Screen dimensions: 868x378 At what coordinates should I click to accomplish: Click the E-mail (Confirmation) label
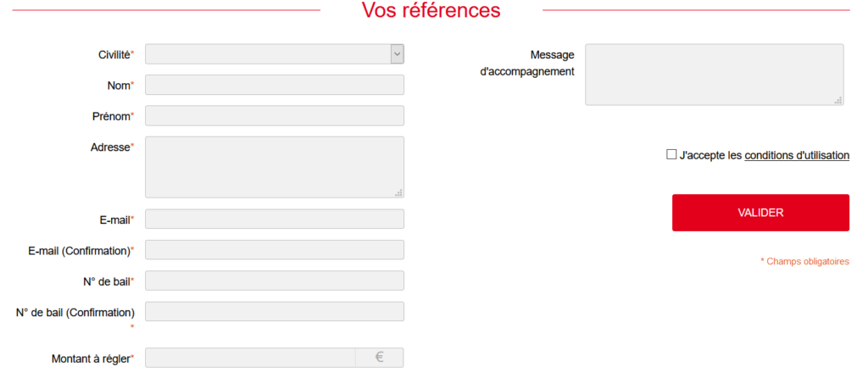pos(81,251)
